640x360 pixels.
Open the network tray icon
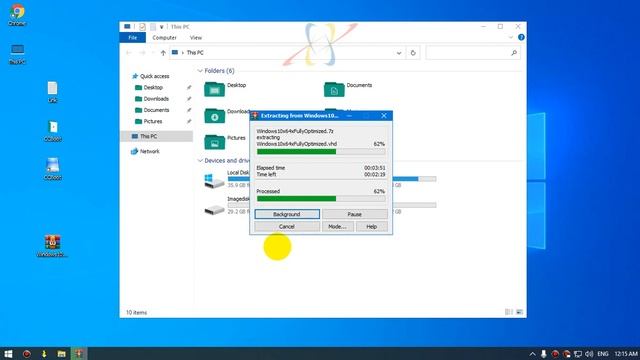(x=578, y=354)
